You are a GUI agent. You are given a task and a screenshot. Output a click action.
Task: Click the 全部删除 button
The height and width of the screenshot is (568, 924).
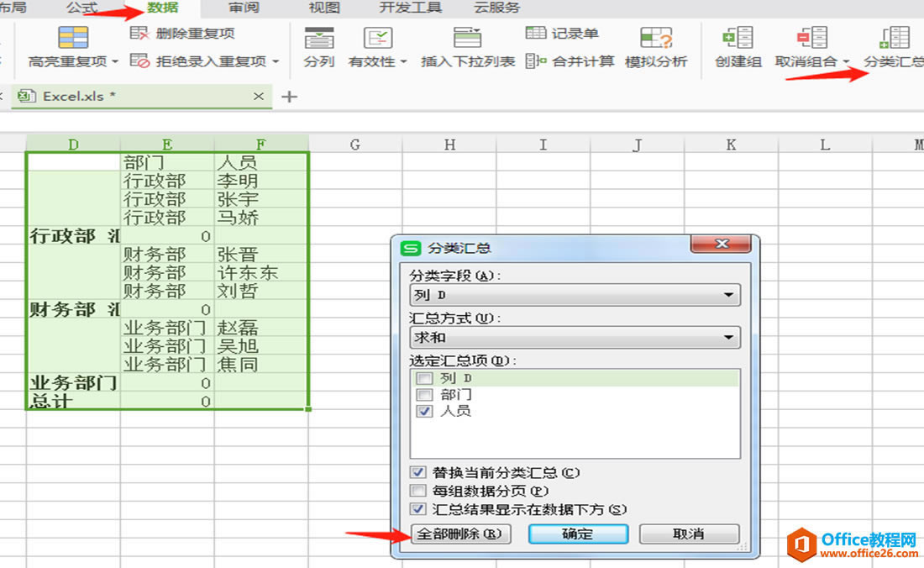(460, 534)
